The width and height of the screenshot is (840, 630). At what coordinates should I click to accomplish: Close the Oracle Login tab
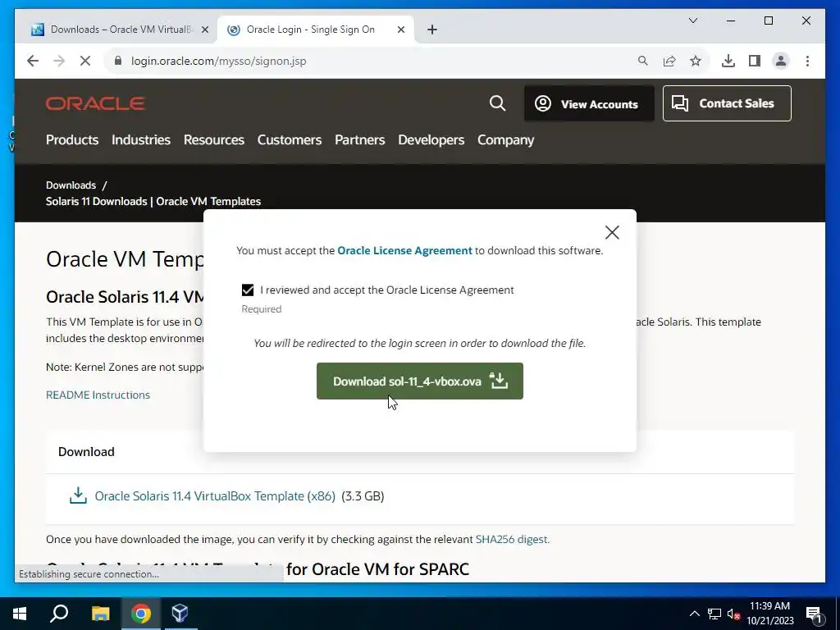tap(400, 30)
